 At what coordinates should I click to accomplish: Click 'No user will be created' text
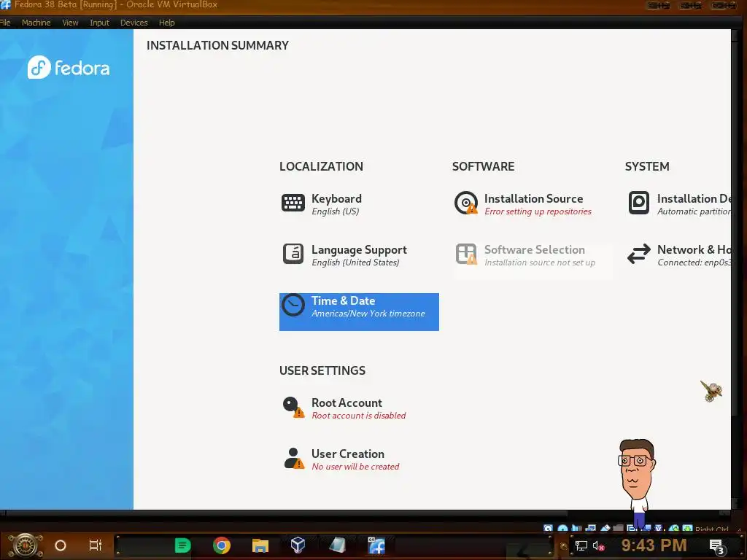coord(355,467)
